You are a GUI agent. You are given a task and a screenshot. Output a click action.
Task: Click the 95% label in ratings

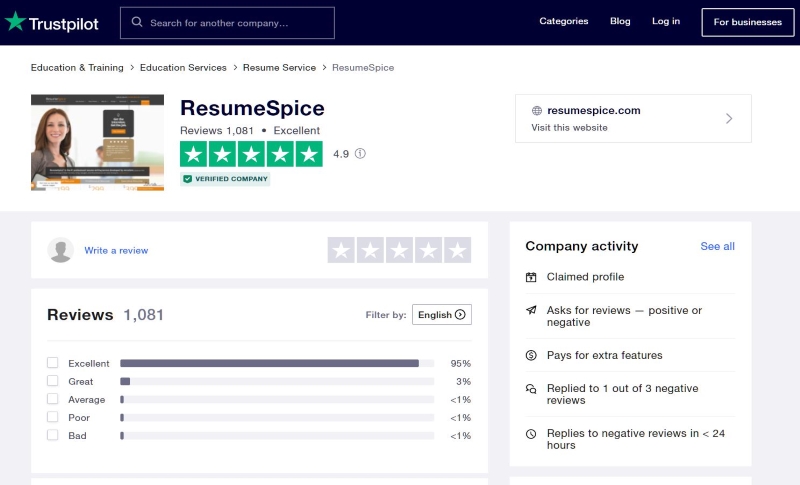461,363
